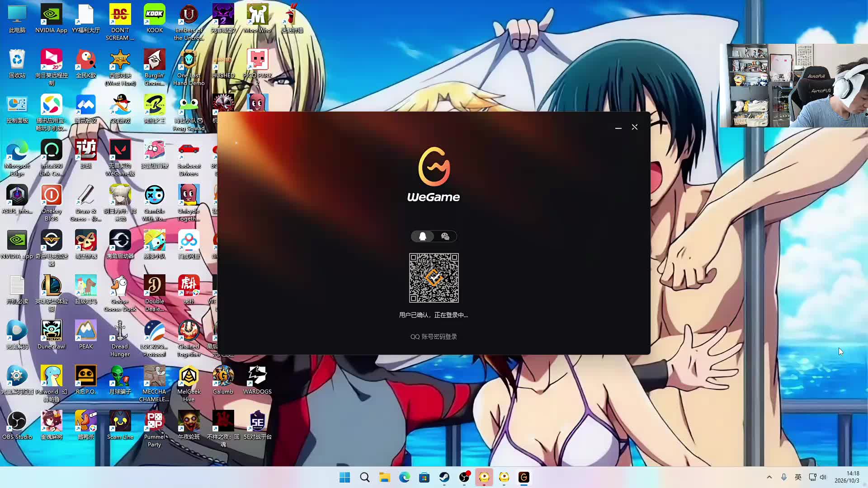This screenshot has height=488, width=868.
Task: Select the 5E对战平台 desktop icon
Action: 258,426
